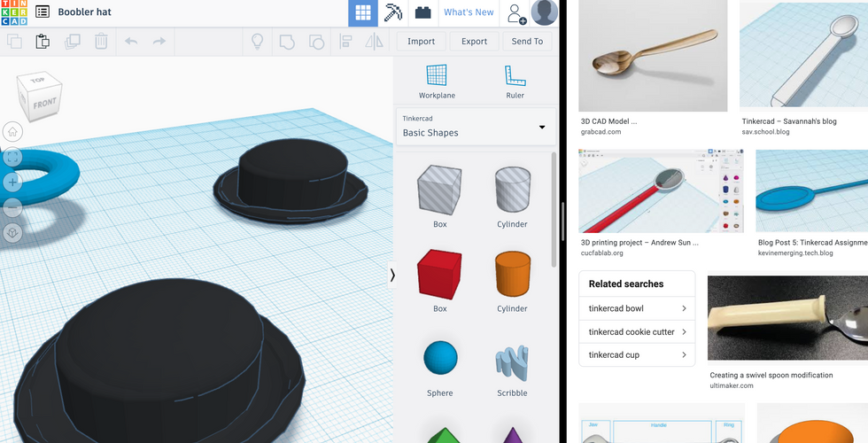The image size is (868, 443).
Task: Click the cucfablab.org source link
Action: [601, 253]
